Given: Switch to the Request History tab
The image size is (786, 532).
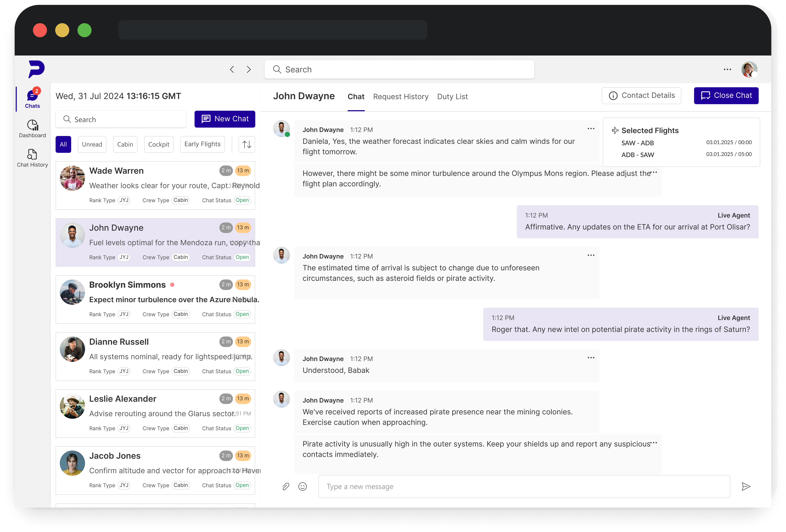Looking at the screenshot, I should [401, 96].
